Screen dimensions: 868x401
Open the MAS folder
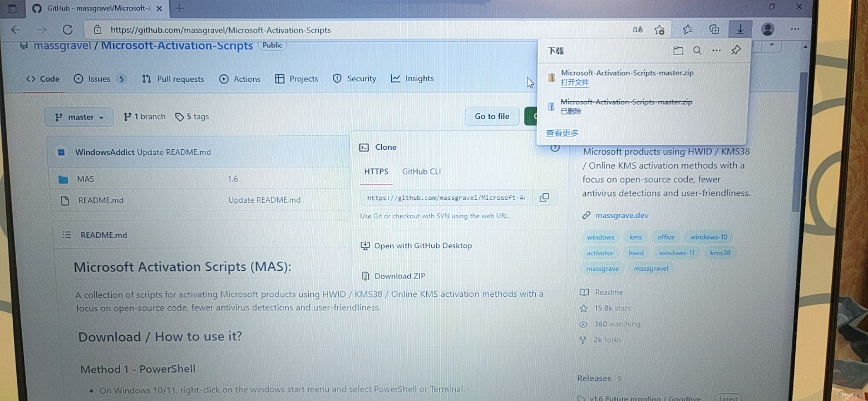point(85,179)
